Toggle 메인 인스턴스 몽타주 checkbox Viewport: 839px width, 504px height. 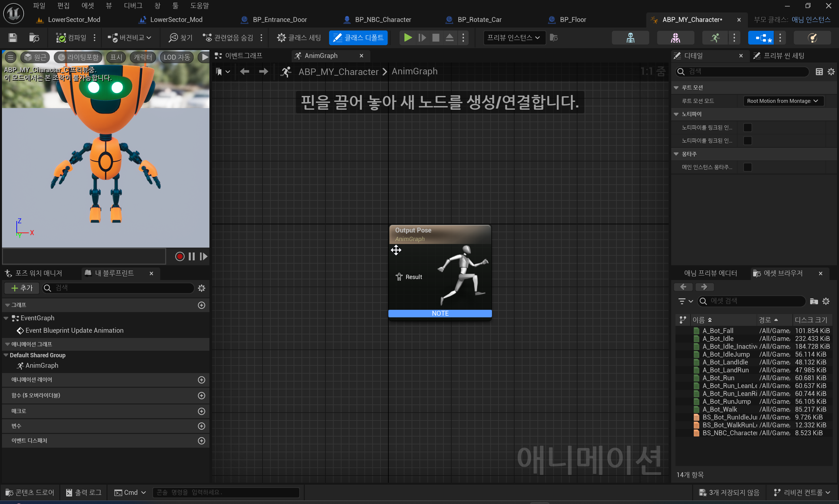coord(747,167)
